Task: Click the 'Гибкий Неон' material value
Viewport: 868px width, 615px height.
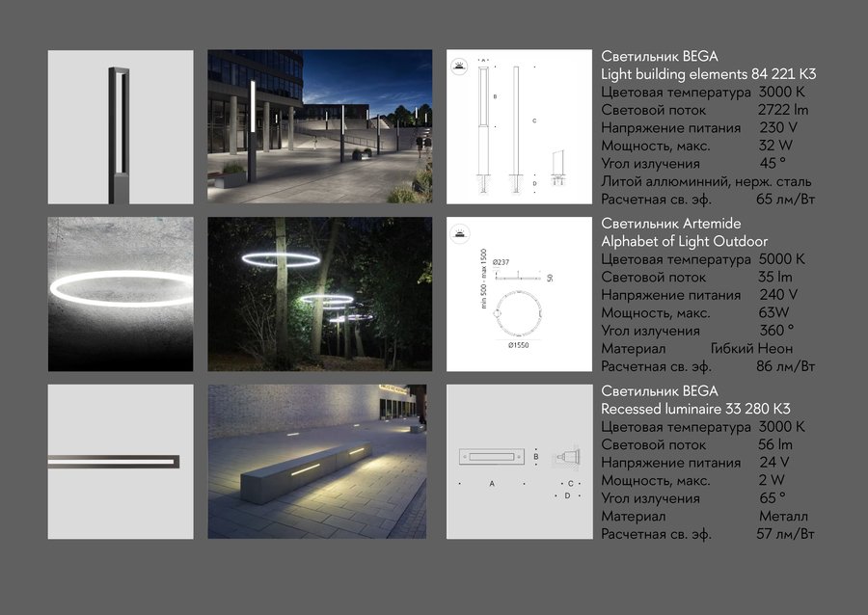Action: click(751, 348)
